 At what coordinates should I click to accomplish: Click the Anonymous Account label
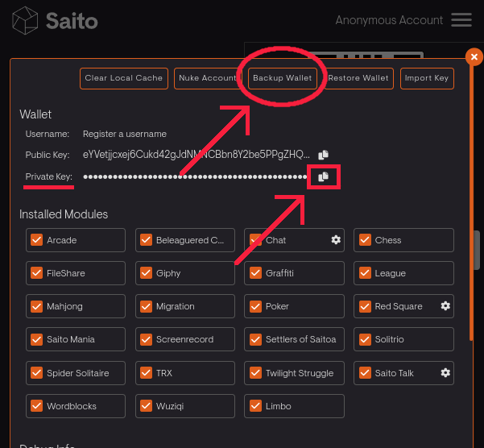389,20
